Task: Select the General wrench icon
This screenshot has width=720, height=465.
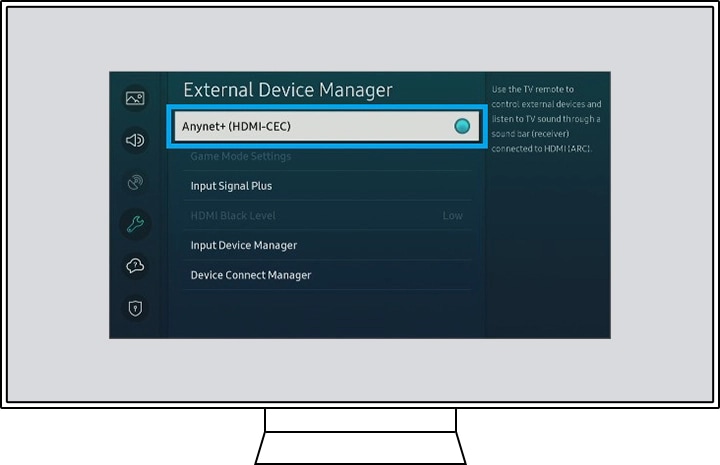Action: click(x=134, y=224)
